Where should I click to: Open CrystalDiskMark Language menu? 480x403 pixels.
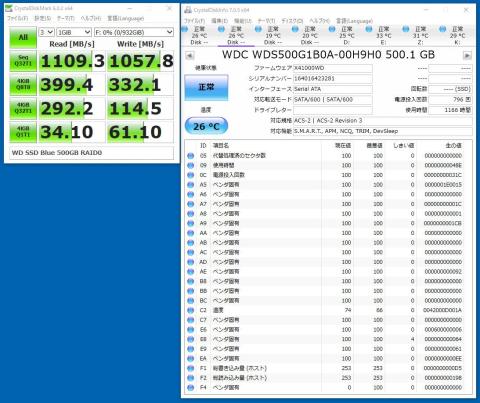coord(126,18)
